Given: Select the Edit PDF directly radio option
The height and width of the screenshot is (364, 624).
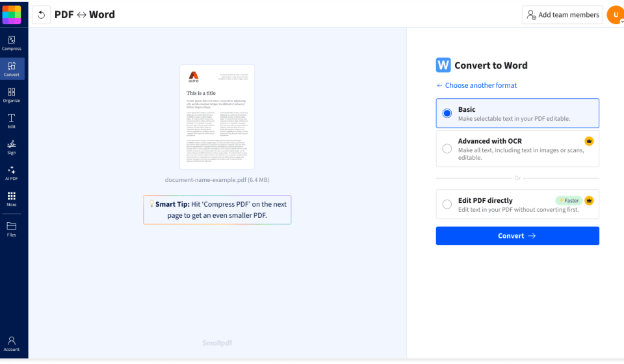Looking at the screenshot, I should click(447, 204).
